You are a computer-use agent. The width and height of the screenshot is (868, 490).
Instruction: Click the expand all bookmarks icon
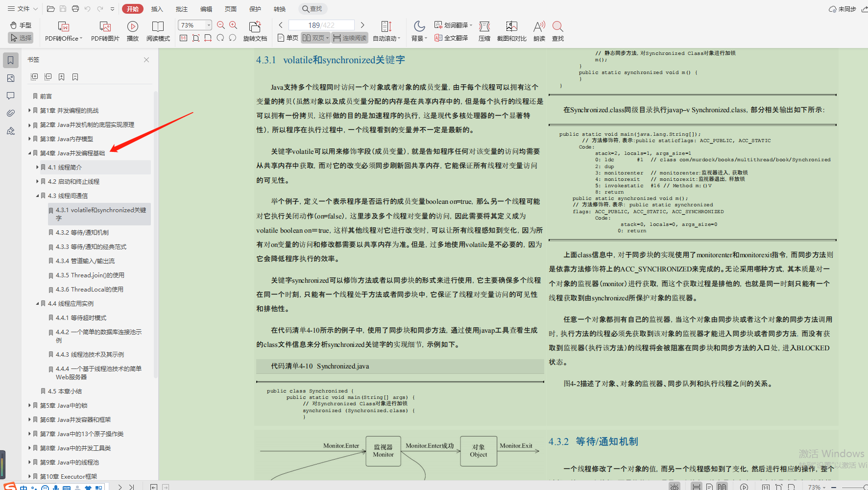(34, 77)
